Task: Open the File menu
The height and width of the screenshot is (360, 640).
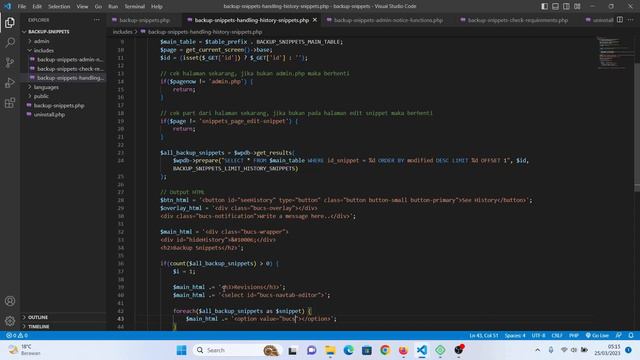Action: point(22,7)
